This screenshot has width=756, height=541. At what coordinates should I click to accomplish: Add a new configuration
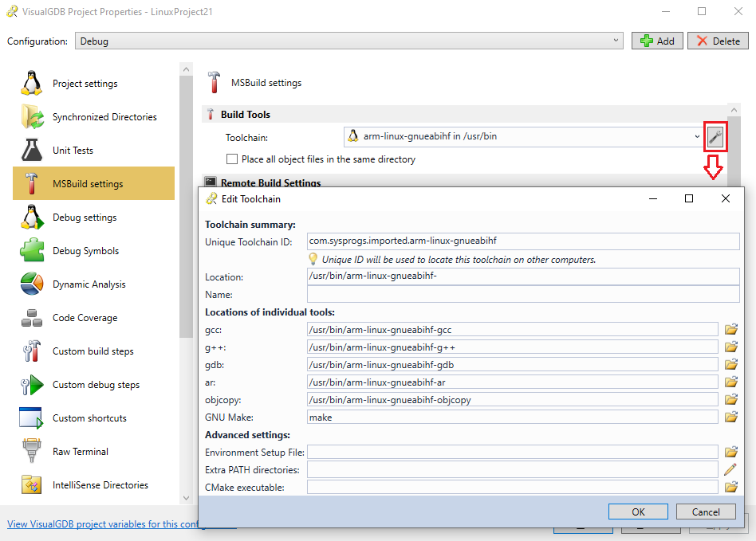[x=657, y=41]
